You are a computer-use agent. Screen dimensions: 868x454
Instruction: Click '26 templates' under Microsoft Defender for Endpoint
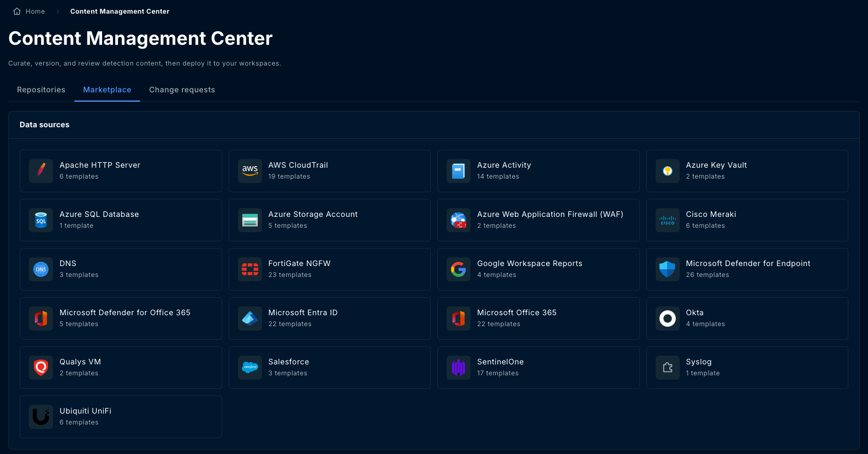(x=708, y=275)
